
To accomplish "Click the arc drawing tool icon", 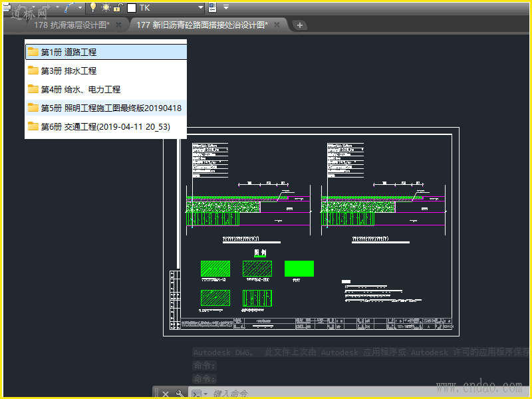I will (70, 7).
